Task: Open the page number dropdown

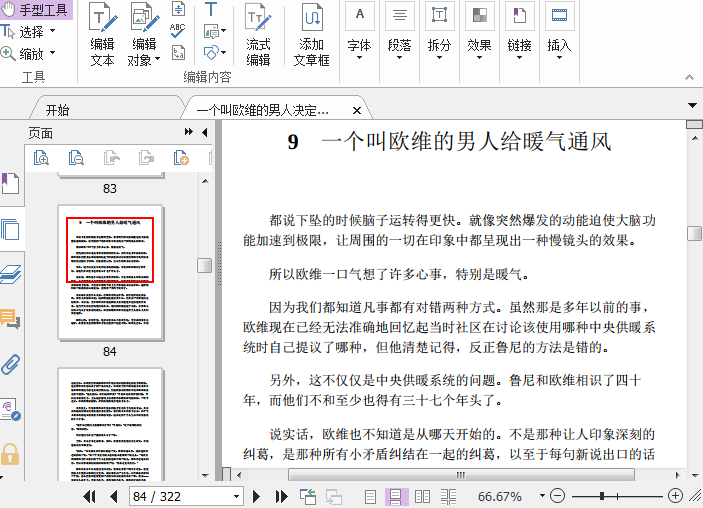Action: (x=236, y=497)
